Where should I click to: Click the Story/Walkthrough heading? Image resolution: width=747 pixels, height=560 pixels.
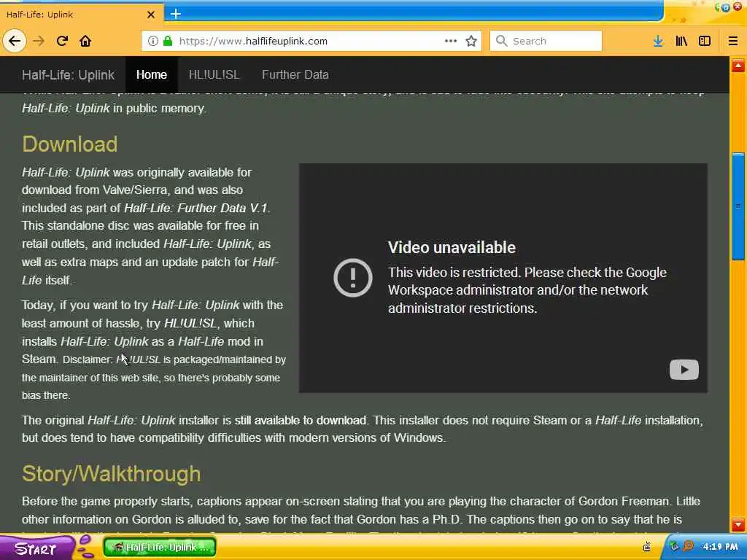click(112, 474)
